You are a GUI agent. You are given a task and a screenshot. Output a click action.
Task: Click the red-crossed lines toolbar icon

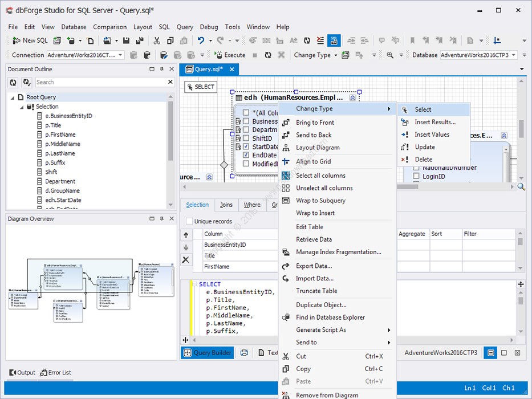[x=320, y=40]
